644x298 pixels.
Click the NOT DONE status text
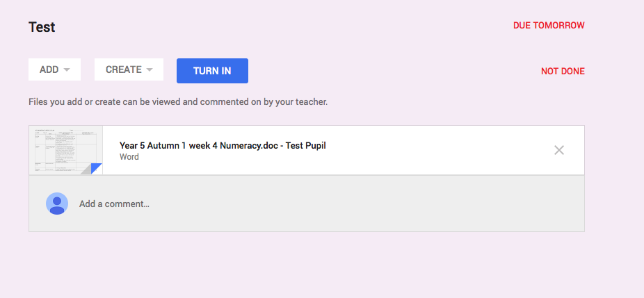point(563,71)
